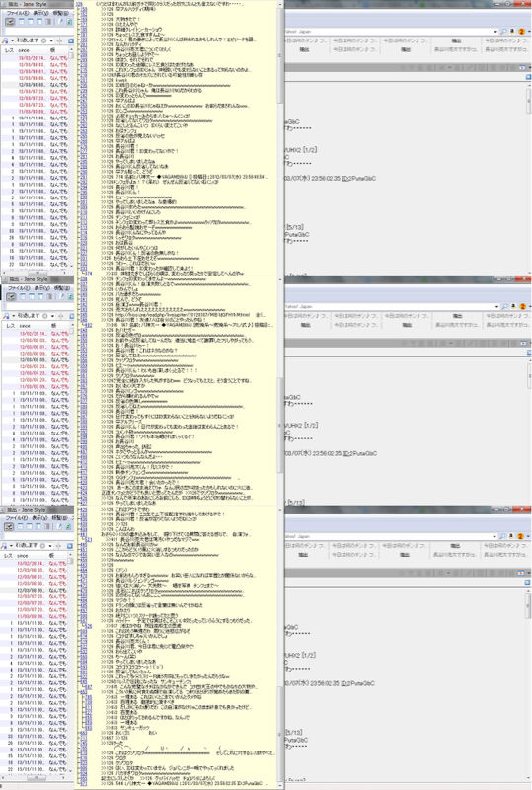Image resolution: width=532 pixels, height=790 pixels.
Task: Click the thread search magnifier icon in the bottom window
Action: pos(5,545)
